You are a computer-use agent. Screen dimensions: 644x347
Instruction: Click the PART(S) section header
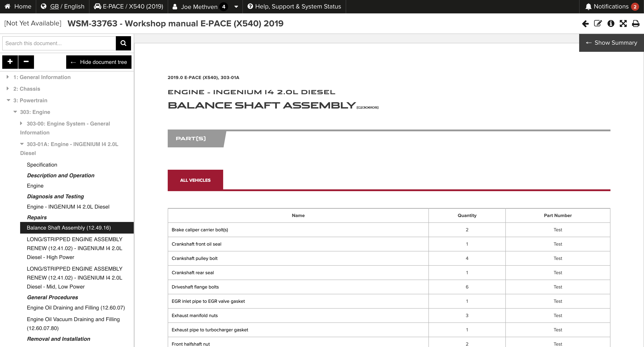coord(196,138)
